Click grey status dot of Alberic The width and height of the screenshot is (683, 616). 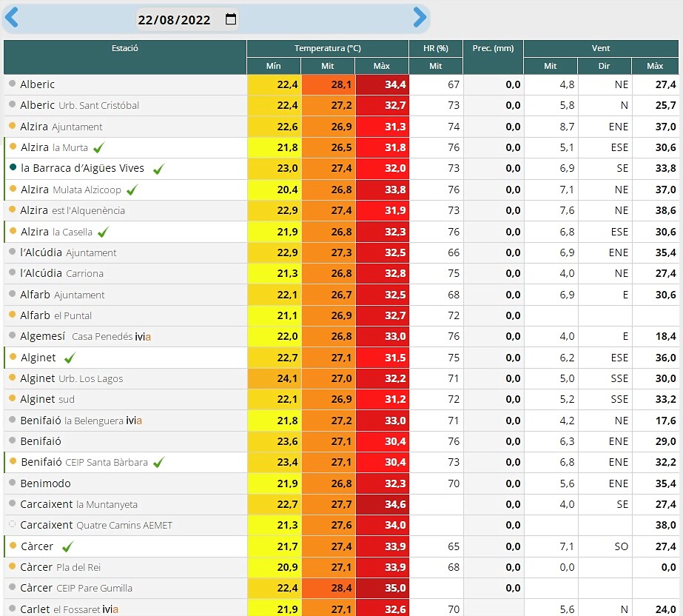click(12, 83)
